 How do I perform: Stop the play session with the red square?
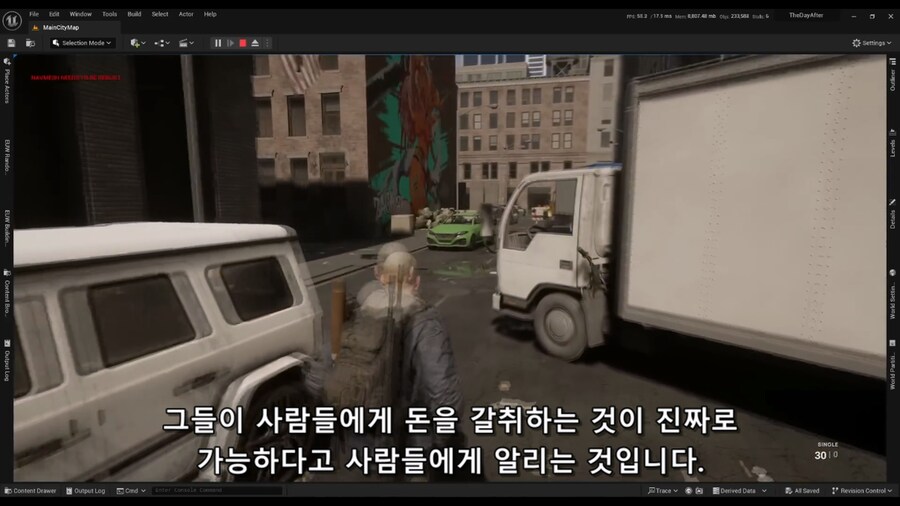coord(243,43)
